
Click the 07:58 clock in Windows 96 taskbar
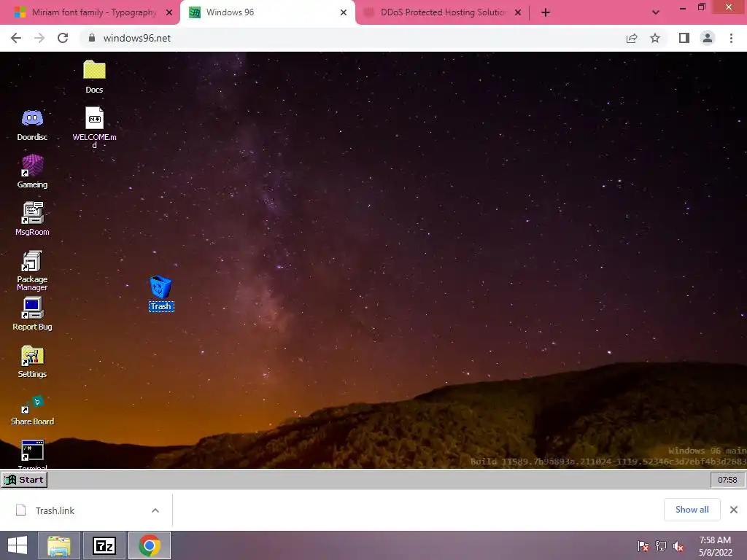tap(727, 480)
